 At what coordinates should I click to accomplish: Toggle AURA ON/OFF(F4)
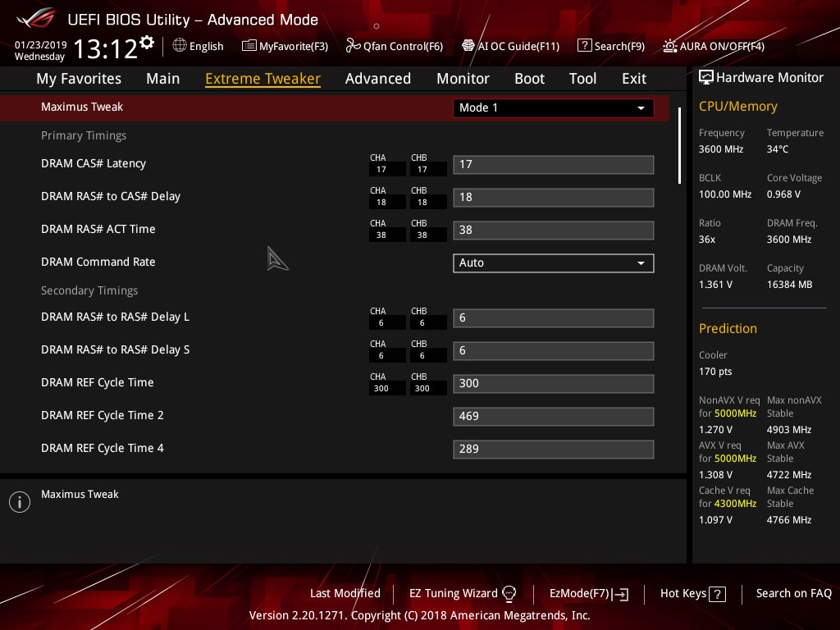714,46
